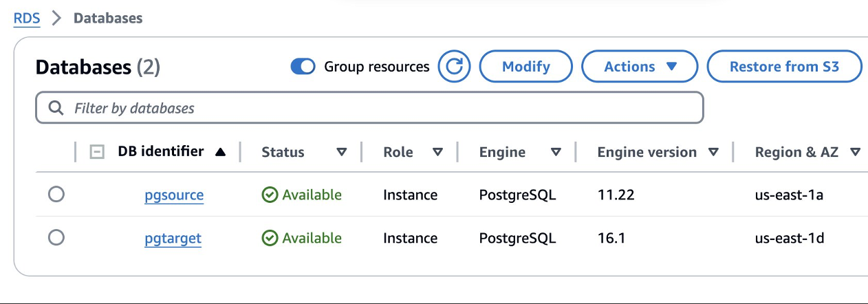
Task: Click the breadcrumb chevron separator after RDS
Action: coord(57,19)
